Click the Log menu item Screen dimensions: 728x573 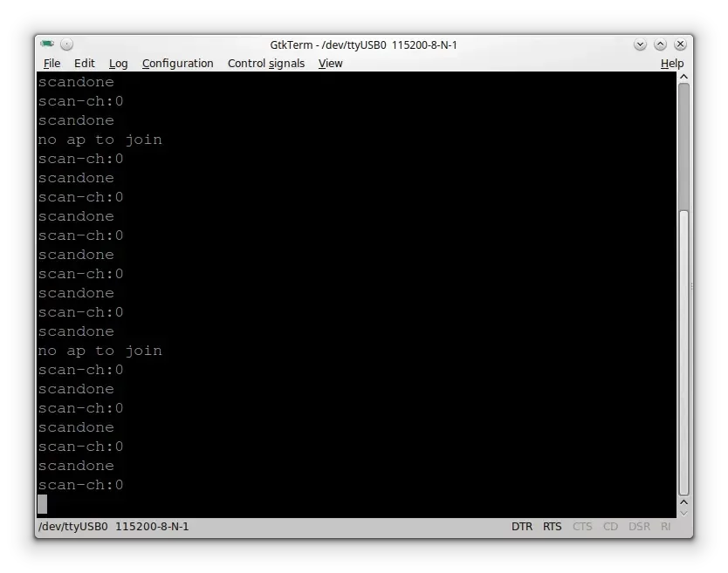click(119, 64)
